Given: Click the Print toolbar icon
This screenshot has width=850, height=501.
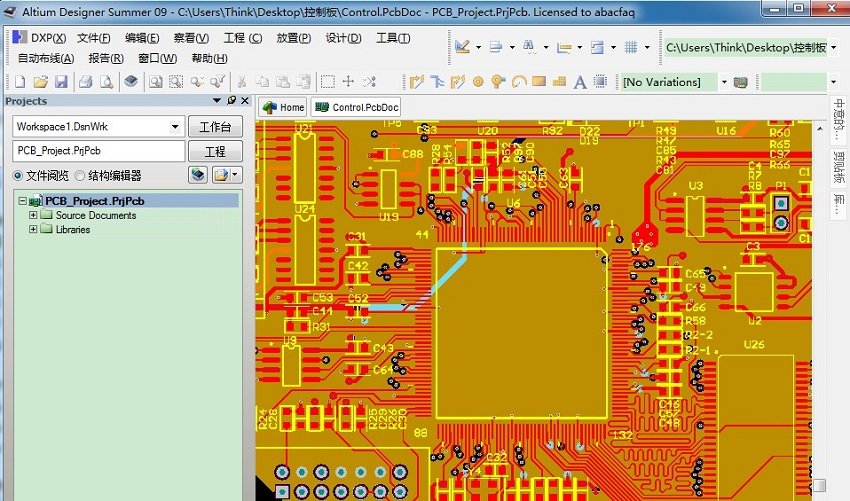Looking at the screenshot, I should pos(86,82).
